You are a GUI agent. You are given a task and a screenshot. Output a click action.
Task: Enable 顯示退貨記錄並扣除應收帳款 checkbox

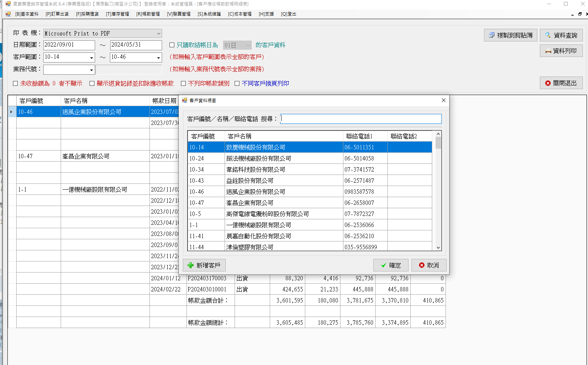pyautogui.click(x=92, y=84)
